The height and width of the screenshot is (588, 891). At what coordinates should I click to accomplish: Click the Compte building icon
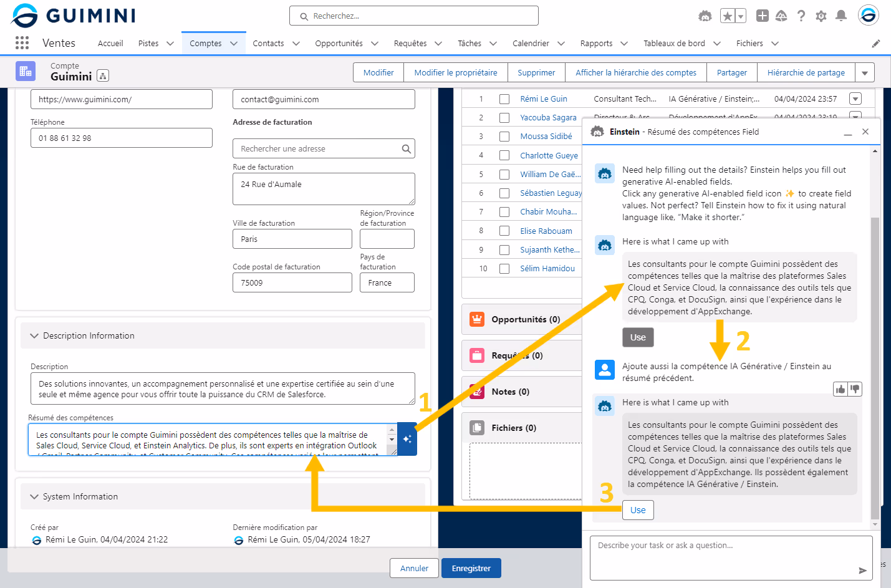[x=26, y=71]
